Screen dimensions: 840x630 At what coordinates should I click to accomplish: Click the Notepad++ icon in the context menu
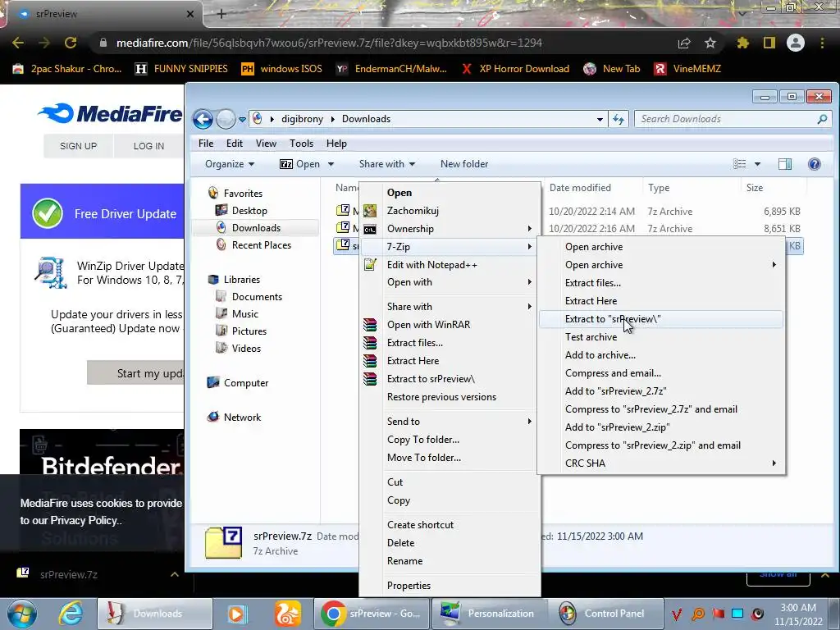coord(370,265)
